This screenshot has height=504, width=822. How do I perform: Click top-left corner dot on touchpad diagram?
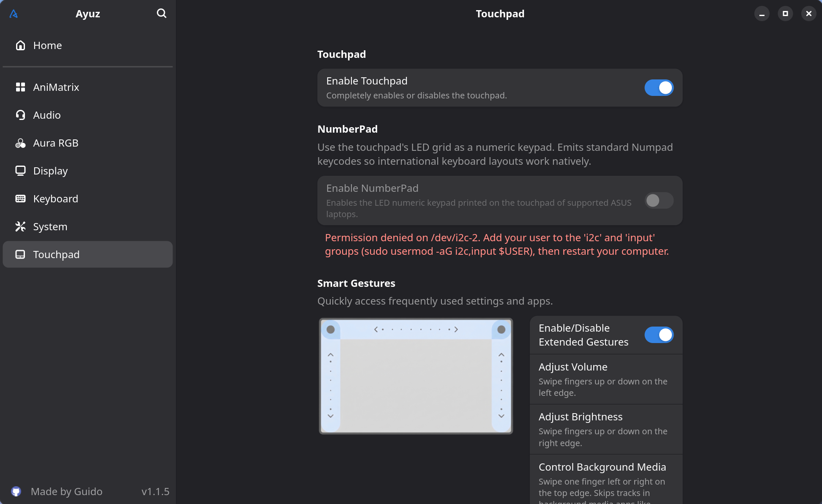pyautogui.click(x=331, y=330)
